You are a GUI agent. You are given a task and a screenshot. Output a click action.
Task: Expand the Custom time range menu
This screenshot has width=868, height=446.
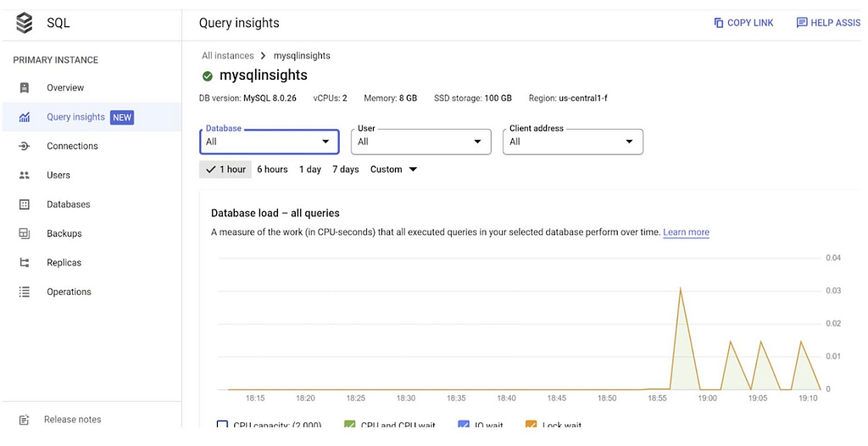tap(394, 170)
